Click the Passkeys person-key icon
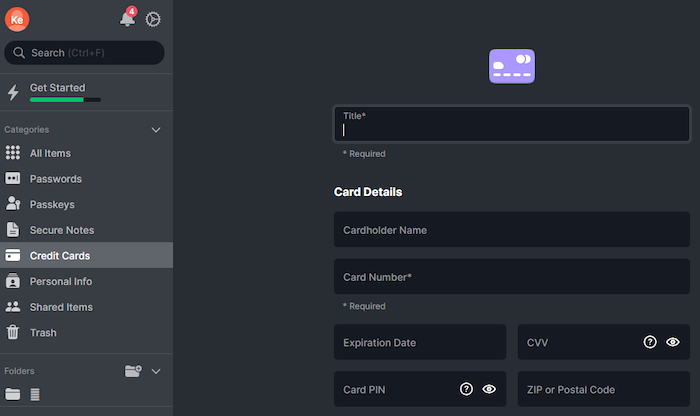This screenshot has height=416, width=700. click(13, 204)
